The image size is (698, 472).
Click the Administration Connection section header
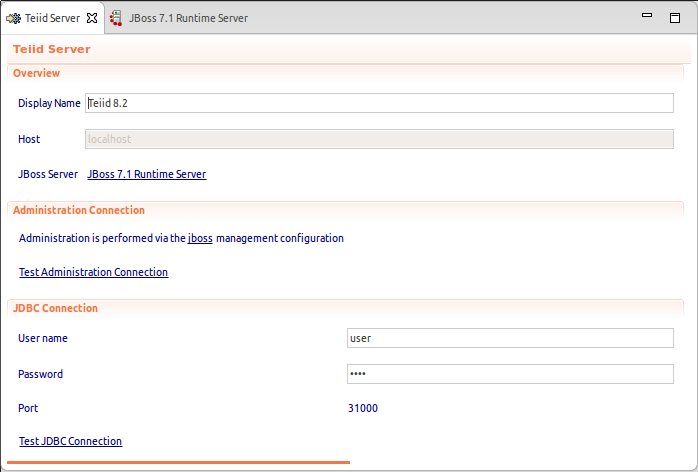[x=79, y=210]
